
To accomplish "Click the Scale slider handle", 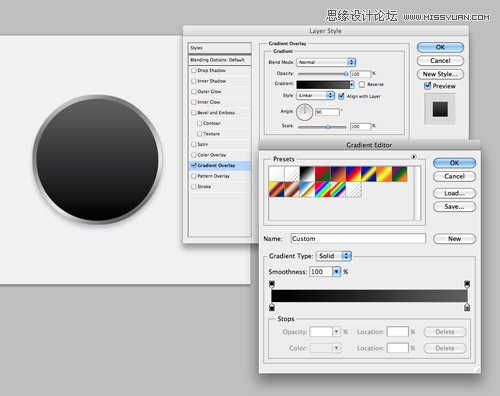I will point(328,127).
